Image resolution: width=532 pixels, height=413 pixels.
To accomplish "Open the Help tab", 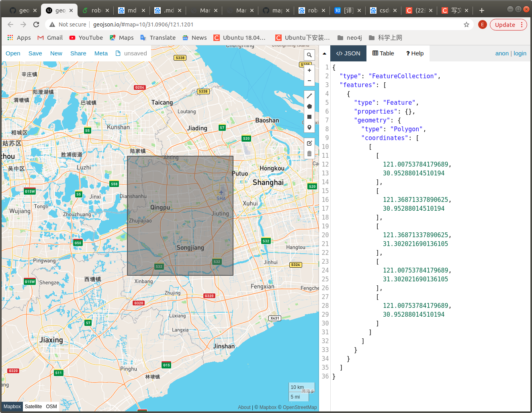I will 415,53.
